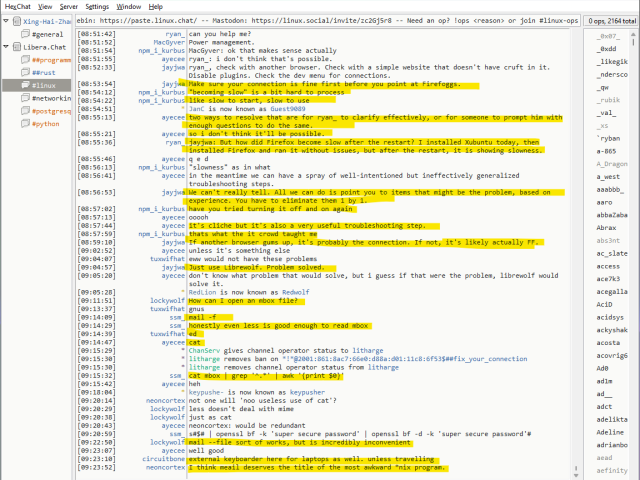640x480 pixels.
Task: Click the ##programming channel icon
Action: click(24, 59)
